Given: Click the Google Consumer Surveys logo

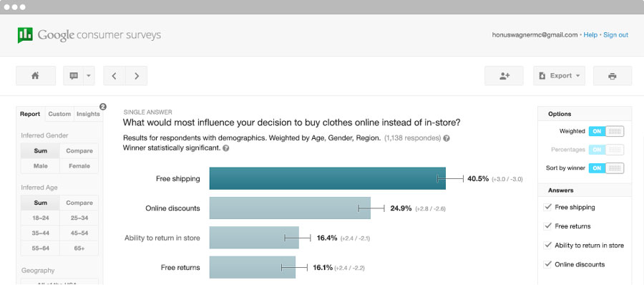Looking at the screenshot, I should tap(89, 35).
